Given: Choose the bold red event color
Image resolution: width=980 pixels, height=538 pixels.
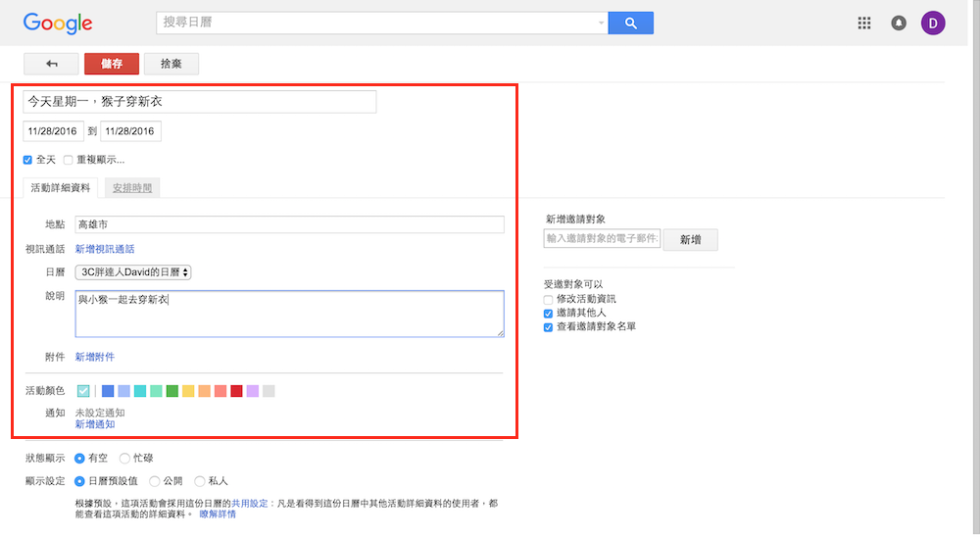Looking at the screenshot, I should (236, 391).
